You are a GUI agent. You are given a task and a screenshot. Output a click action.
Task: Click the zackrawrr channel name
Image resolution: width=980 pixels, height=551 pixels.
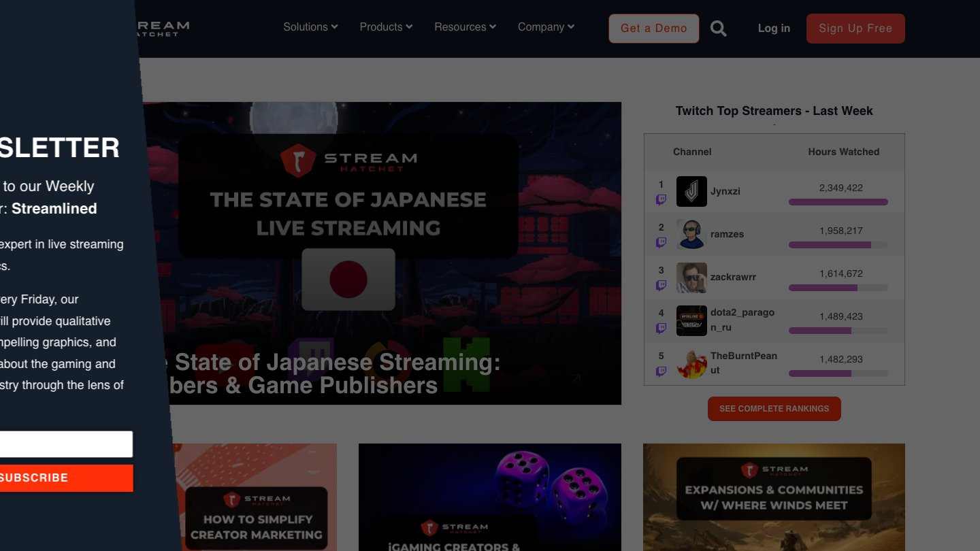pyautogui.click(x=734, y=277)
